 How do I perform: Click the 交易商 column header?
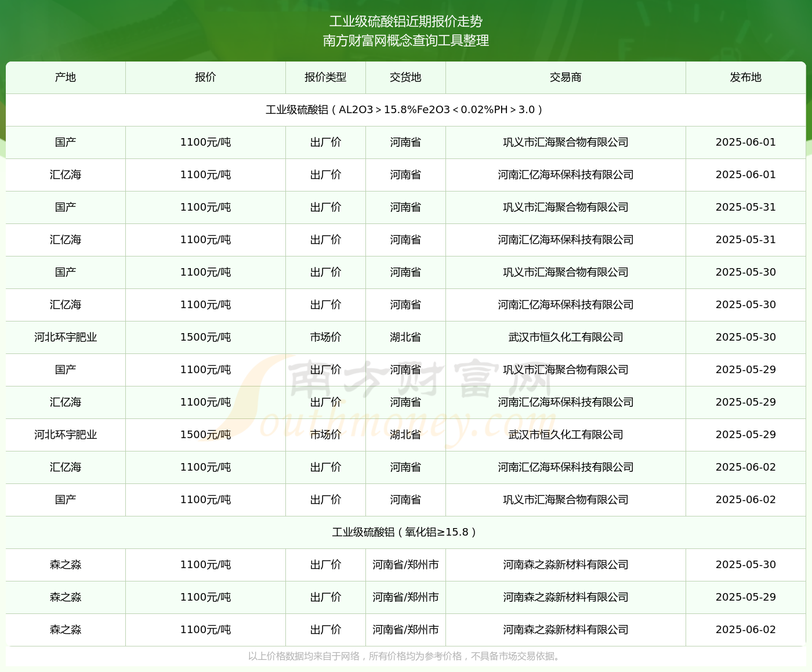tap(565, 77)
